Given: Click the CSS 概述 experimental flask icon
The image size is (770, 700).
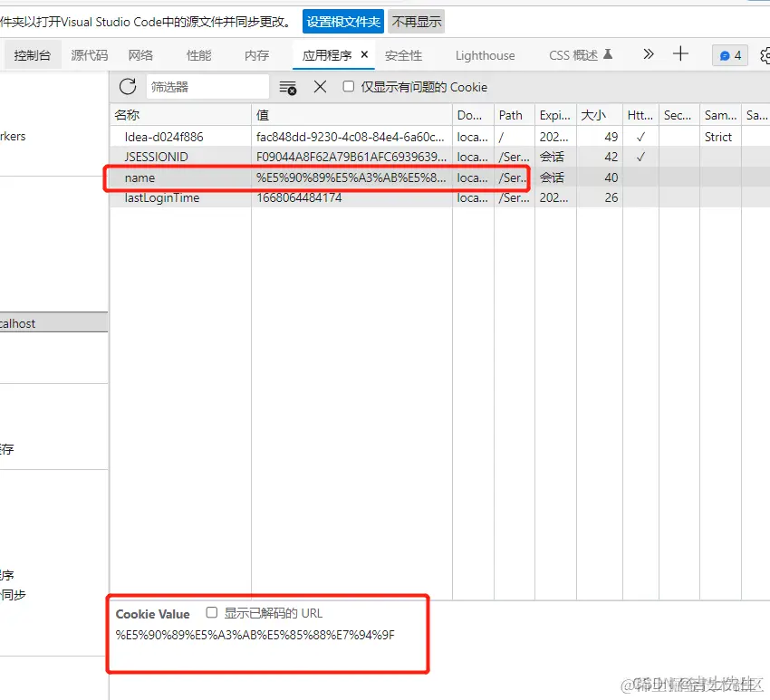Looking at the screenshot, I should click(608, 54).
